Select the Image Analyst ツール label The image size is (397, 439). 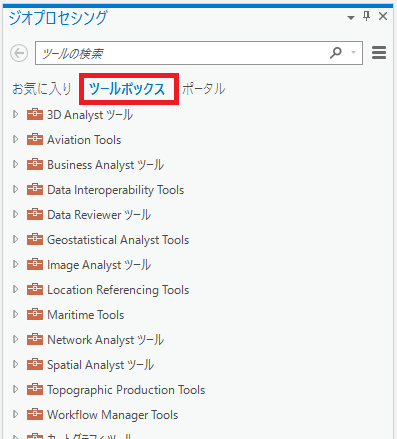pos(99,265)
